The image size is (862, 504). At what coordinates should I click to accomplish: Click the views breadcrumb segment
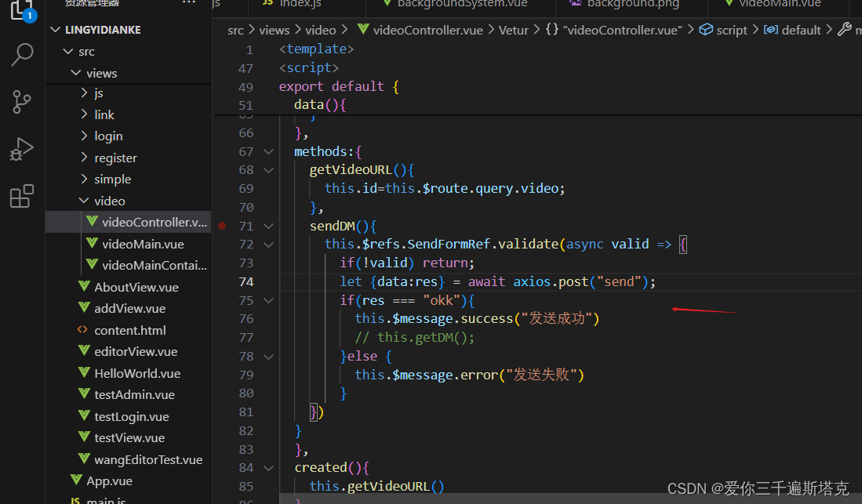click(275, 31)
